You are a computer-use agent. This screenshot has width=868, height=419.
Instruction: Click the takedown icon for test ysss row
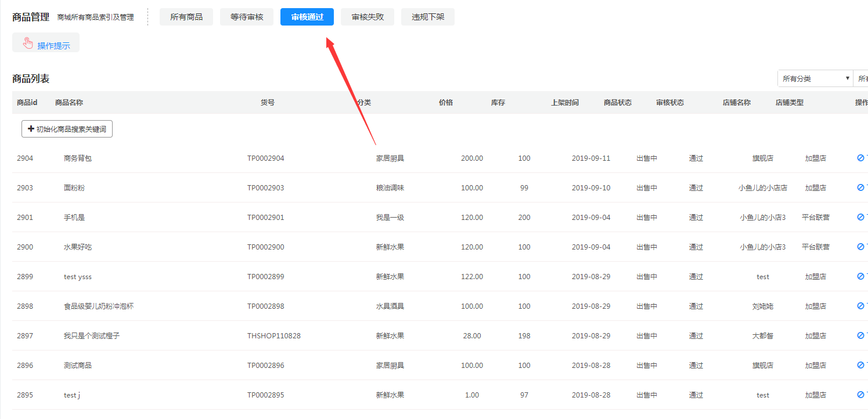(x=860, y=276)
